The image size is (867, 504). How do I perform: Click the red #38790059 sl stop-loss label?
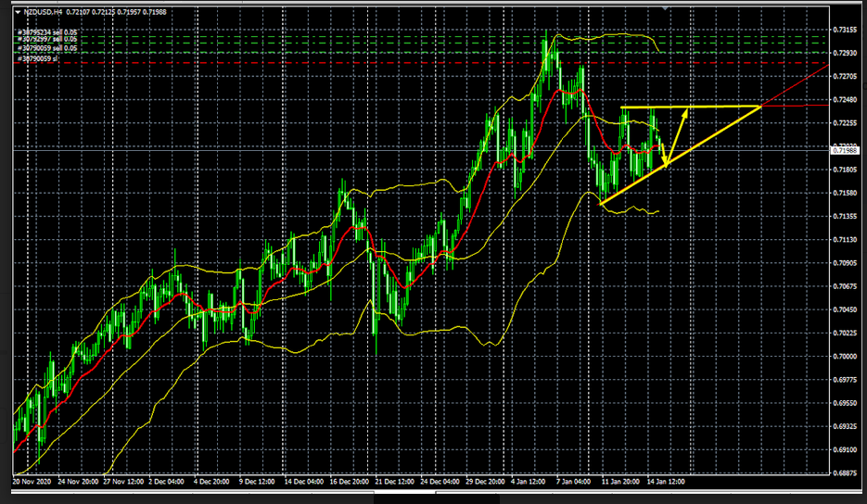(39, 57)
